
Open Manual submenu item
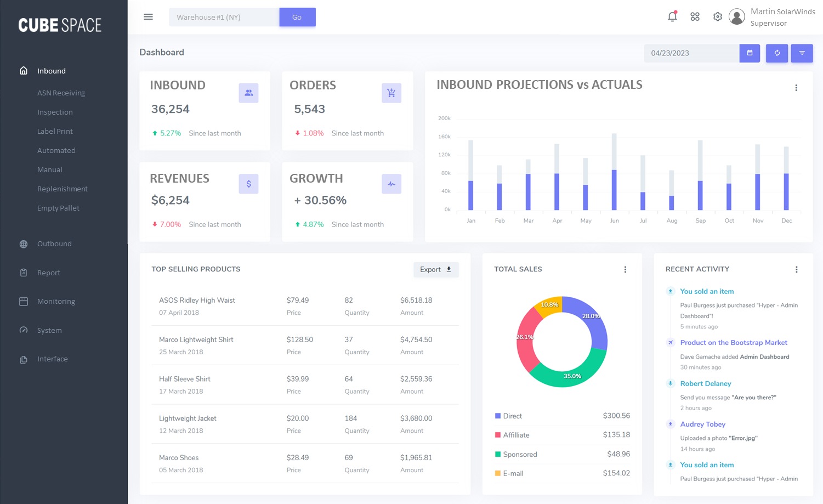pos(50,170)
